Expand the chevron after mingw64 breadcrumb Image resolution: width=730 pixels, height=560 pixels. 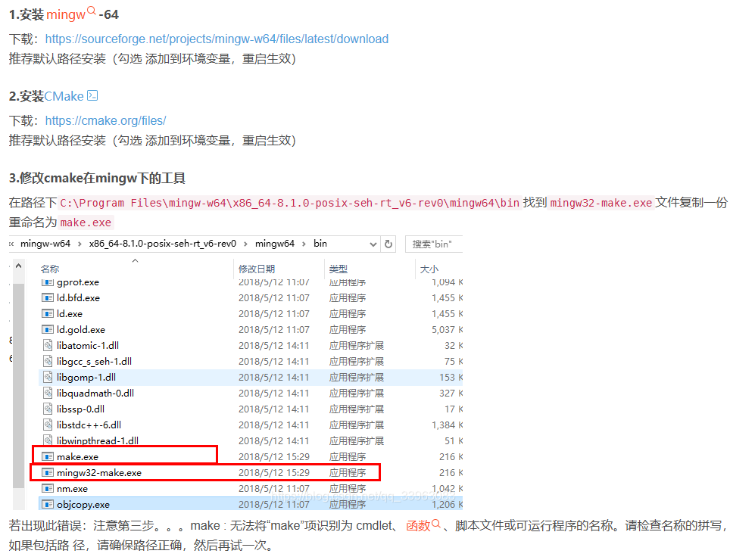(x=304, y=244)
